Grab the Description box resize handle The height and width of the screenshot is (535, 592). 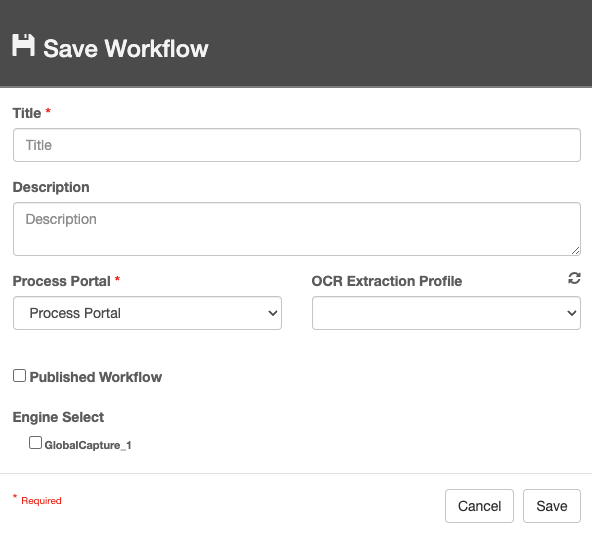click(575, 250)
